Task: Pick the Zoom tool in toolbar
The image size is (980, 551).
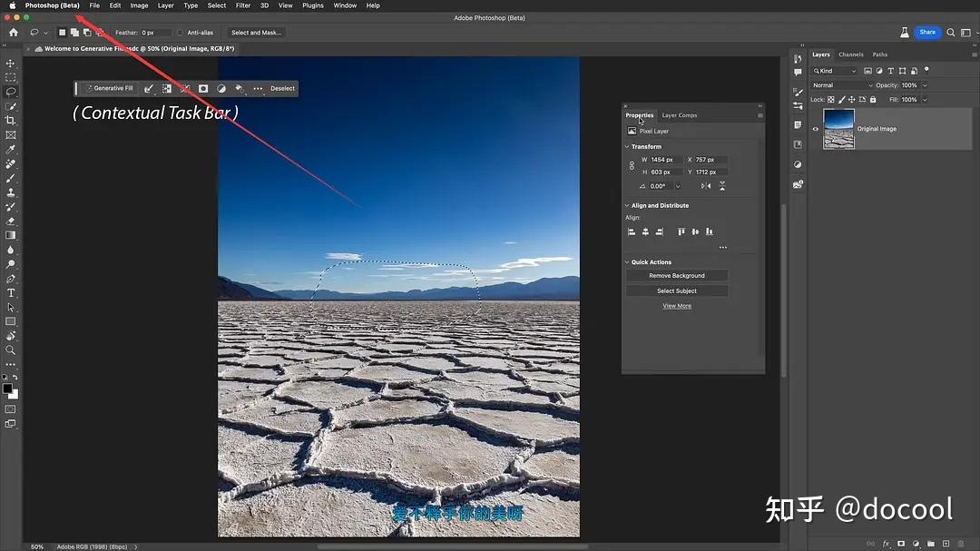Action: coord(11,349)
